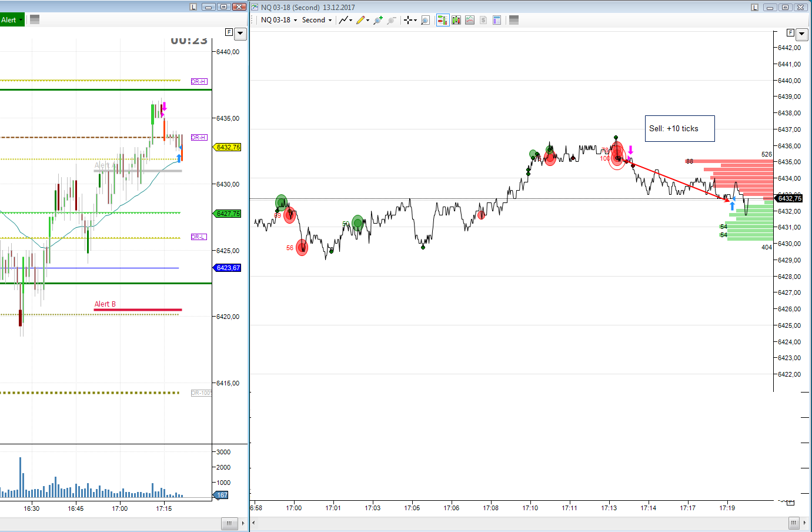Viewport: 812px width, 532px height.
Task: Click the NQ chart scrollbar left arrow
Action: point(254,523)
